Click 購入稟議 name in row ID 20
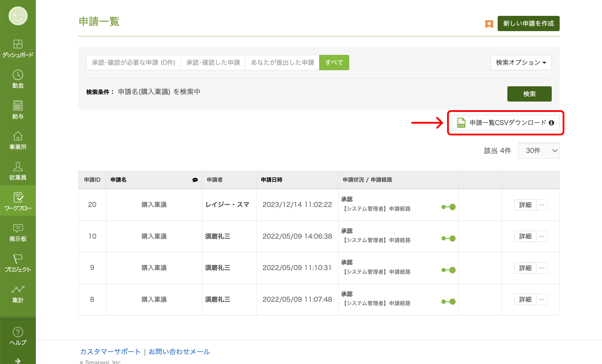Viewport: 602px width, 364px height. click(x=154, y=205)
